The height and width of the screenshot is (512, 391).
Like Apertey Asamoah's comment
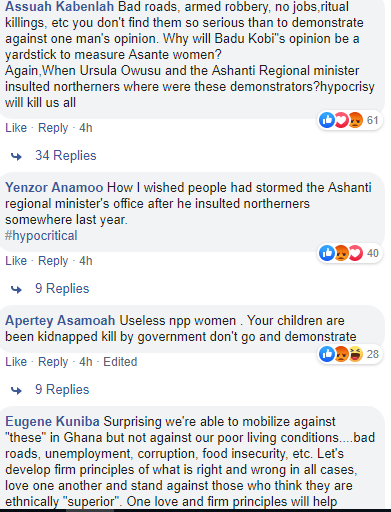[x=16, y=362]
